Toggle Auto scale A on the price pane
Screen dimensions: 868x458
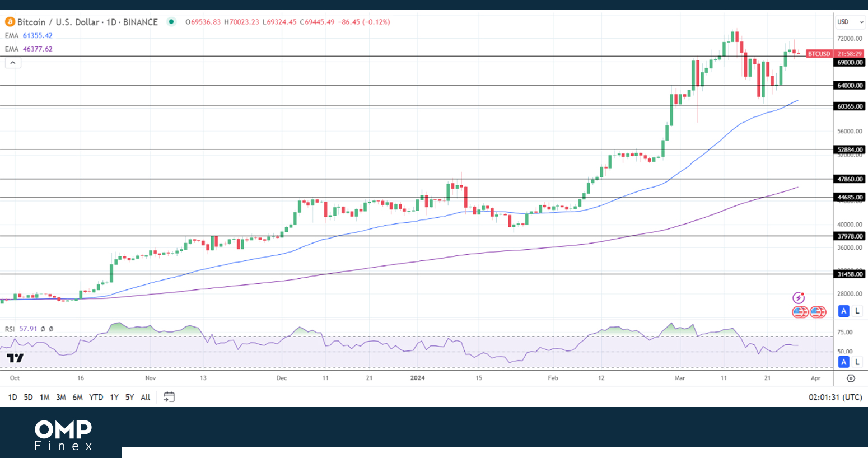[x=843, y=311]
